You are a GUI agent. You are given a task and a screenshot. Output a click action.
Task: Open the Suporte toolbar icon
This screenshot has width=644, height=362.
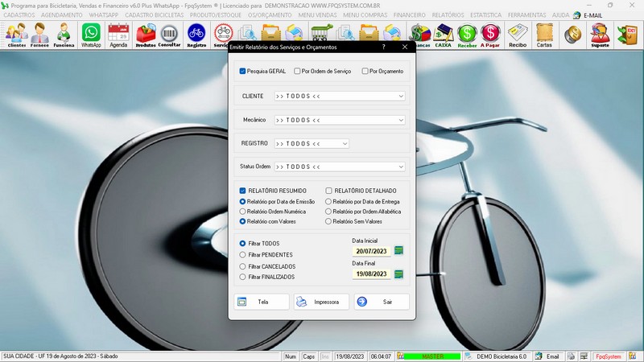(599, 35)
